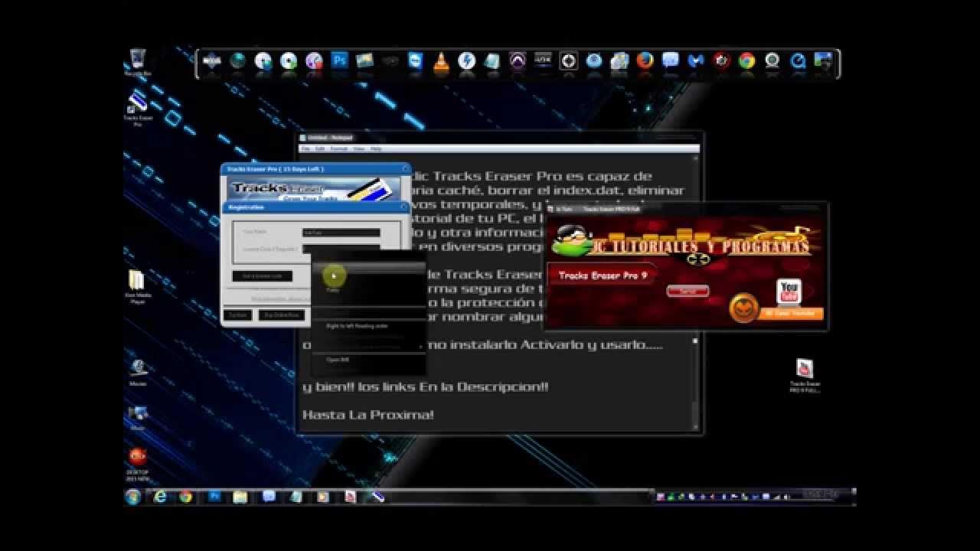Open Malwarebytes icon in the dock
Screen dimensions: 980x551
pyautogui.click(x=695, y=60)
